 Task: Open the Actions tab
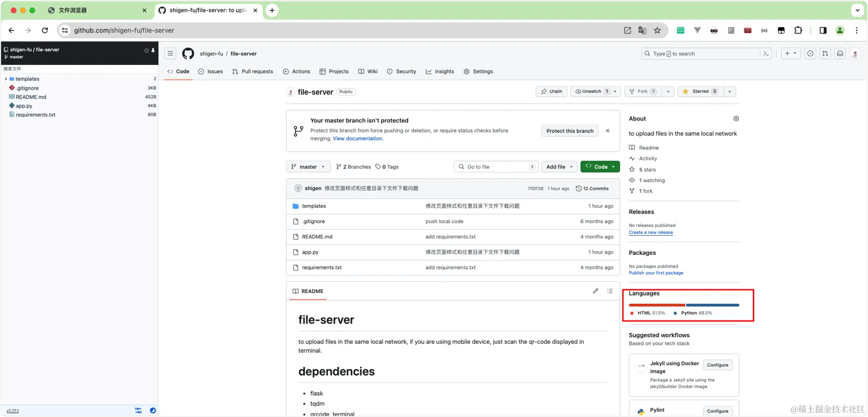296,72
